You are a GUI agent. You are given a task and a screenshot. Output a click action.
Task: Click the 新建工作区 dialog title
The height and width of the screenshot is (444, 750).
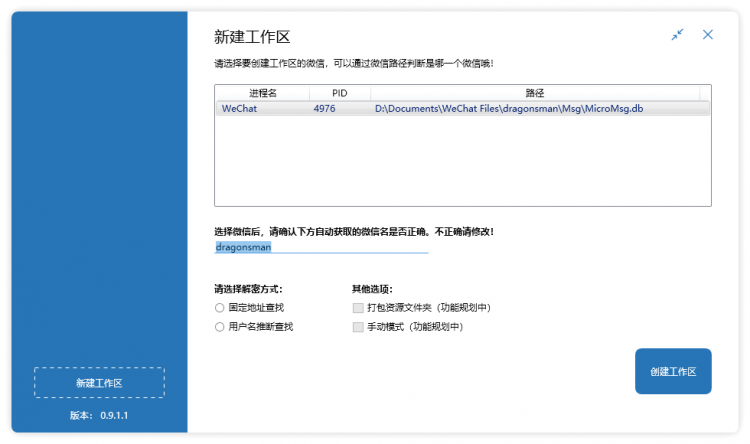[252, 37]
